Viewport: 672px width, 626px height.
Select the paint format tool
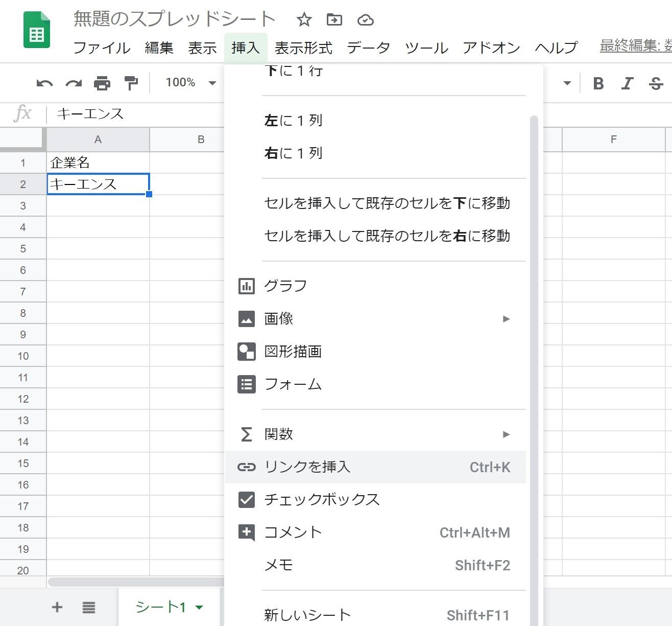[x=131, y=83]
